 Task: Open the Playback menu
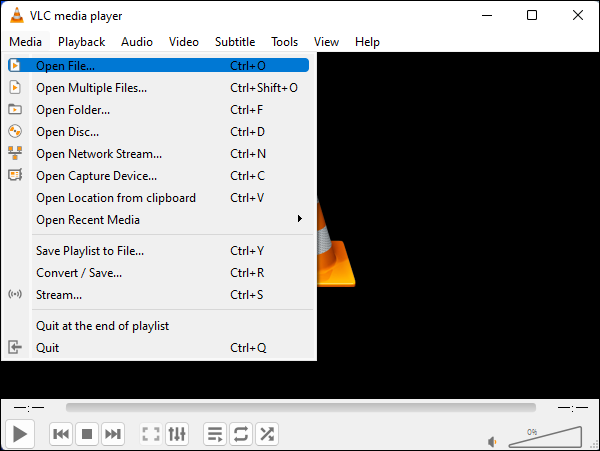[x=81, y=42]
